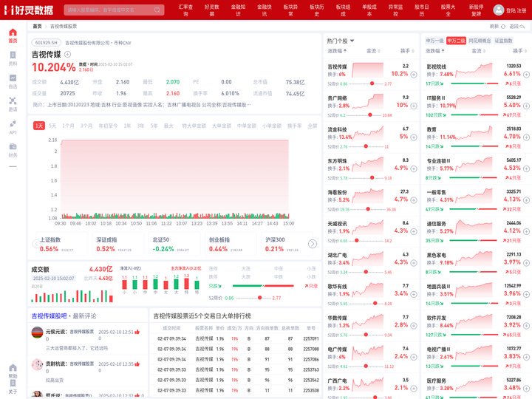
Task: Open 汇率查询 in top navigation
Action: 185,10
